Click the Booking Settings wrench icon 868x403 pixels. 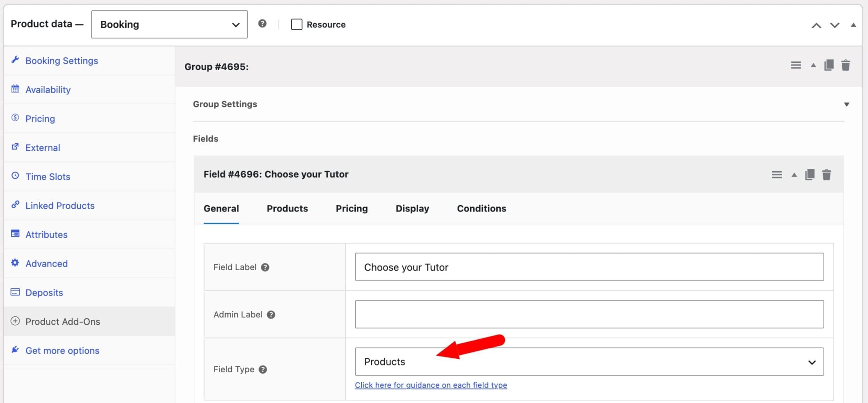[x=15, y=60]
